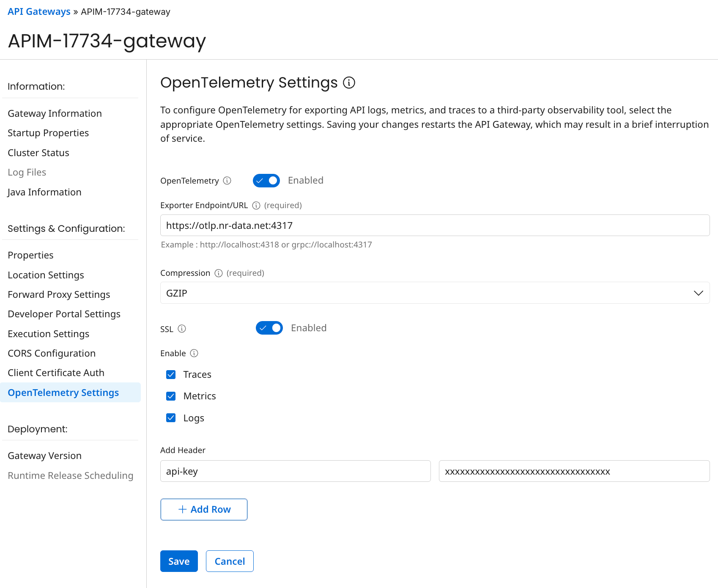
Task: View the SSL info icon tooltip
Action: (x=182, y=329)
